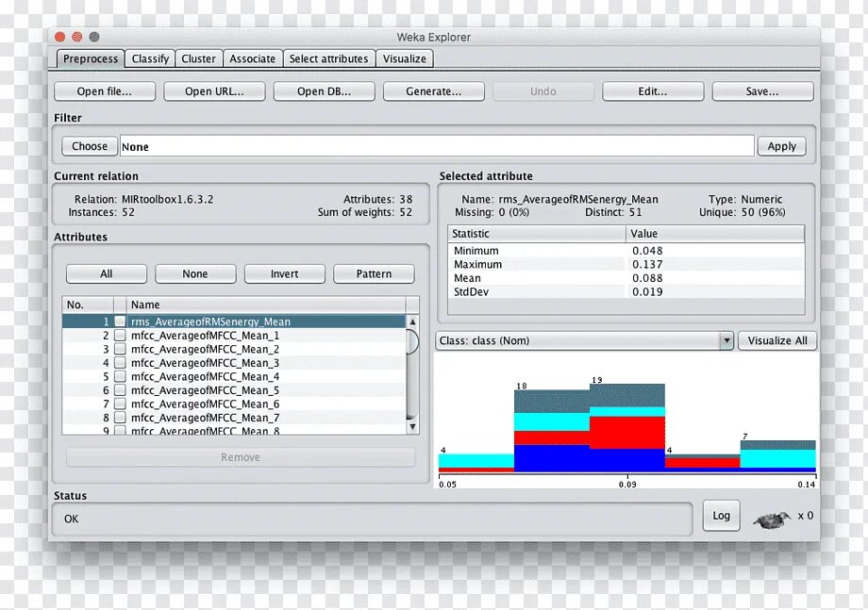Screen dimensions: 868x610
Task: Switch to the Preprocess tab
Action: (91, 58)
